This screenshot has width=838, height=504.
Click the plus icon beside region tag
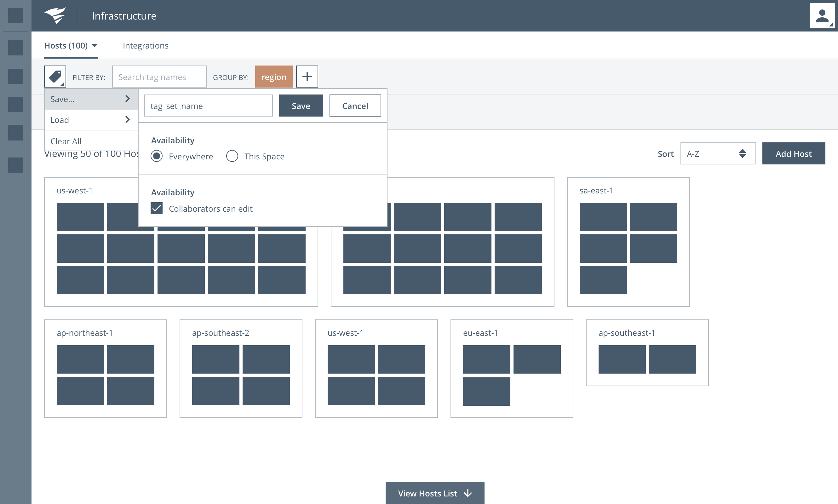307,77
